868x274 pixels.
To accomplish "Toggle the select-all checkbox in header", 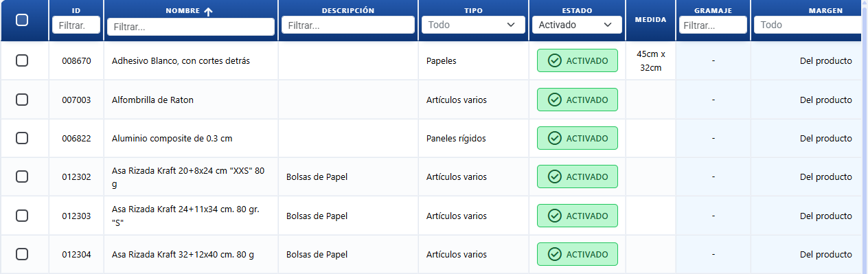I will [22, 20].
